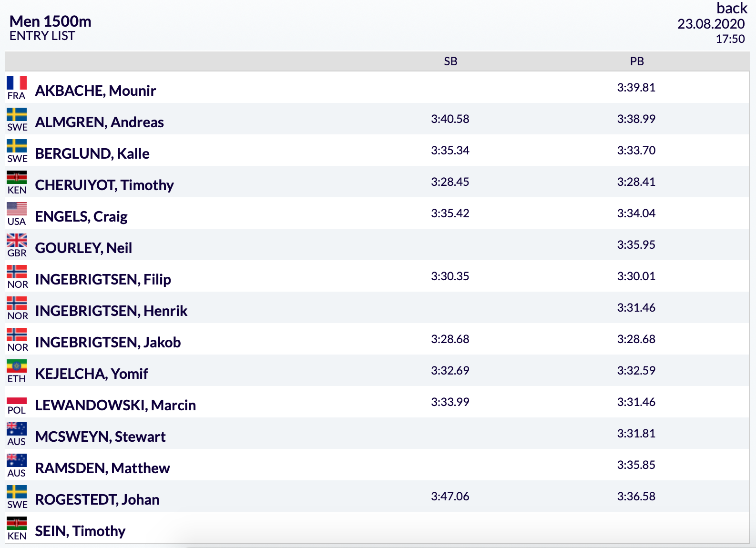The width and height of the screenshot is (756, 548).
Task: Open athlete INGEBRIGTSEN, Filip entry
Action: click(103, 279)
